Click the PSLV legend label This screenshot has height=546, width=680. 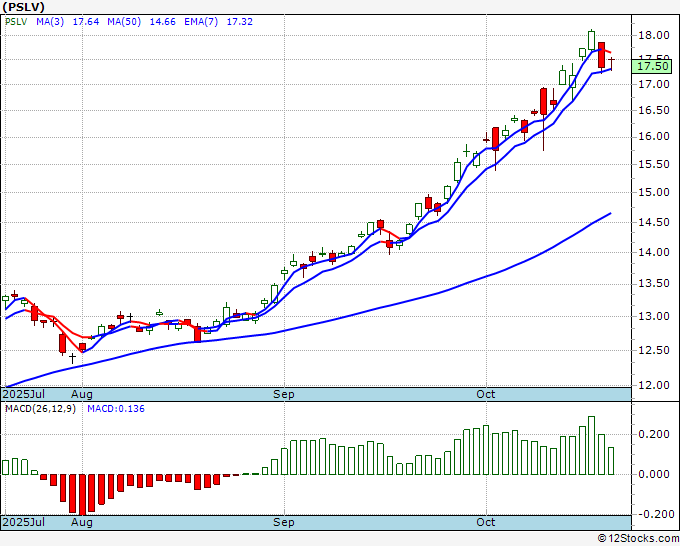pyautogui.click(x=16, y=22)
